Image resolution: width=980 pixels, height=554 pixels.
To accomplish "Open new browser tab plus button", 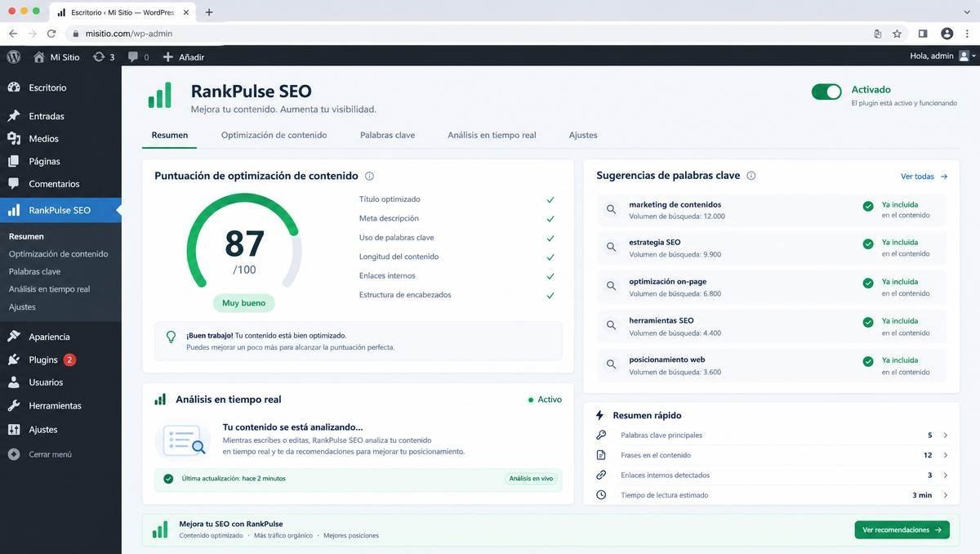I will point(209,12).
